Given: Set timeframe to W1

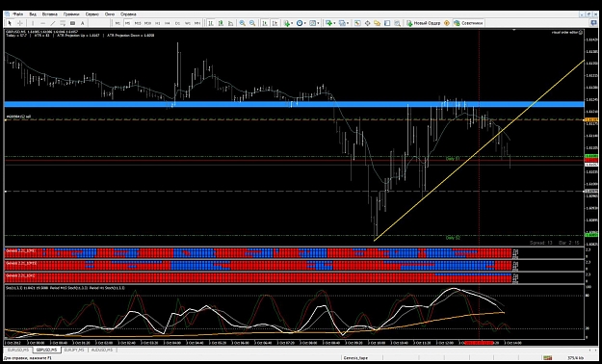Looking at the screenshot, I should click(x=188, y=23).
